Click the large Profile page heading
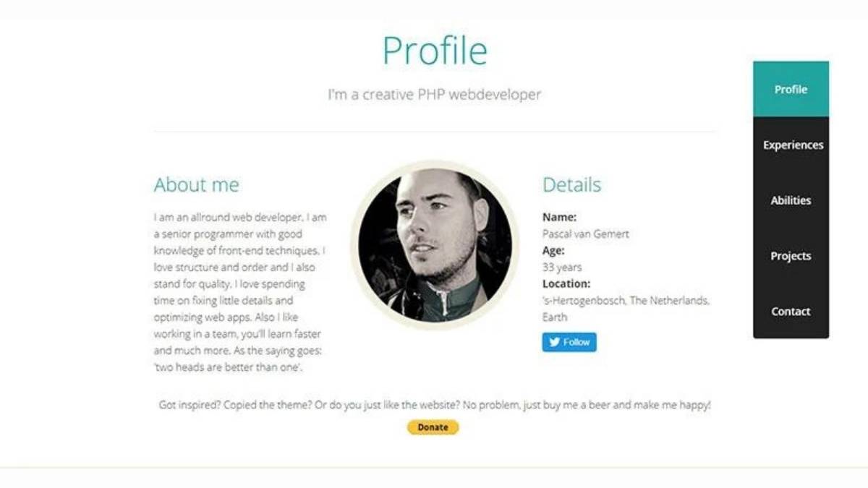Viewport: 868px width, 488px height. (x=434, y=49)
